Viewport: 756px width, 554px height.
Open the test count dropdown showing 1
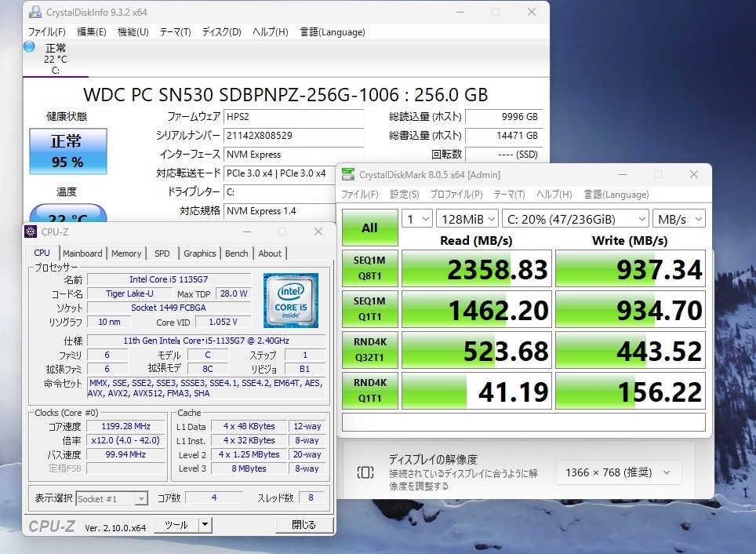pos(417,219)
